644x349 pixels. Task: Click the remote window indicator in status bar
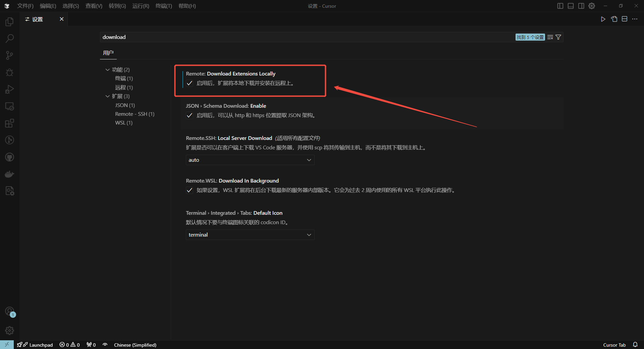click(x=7, y=345)
